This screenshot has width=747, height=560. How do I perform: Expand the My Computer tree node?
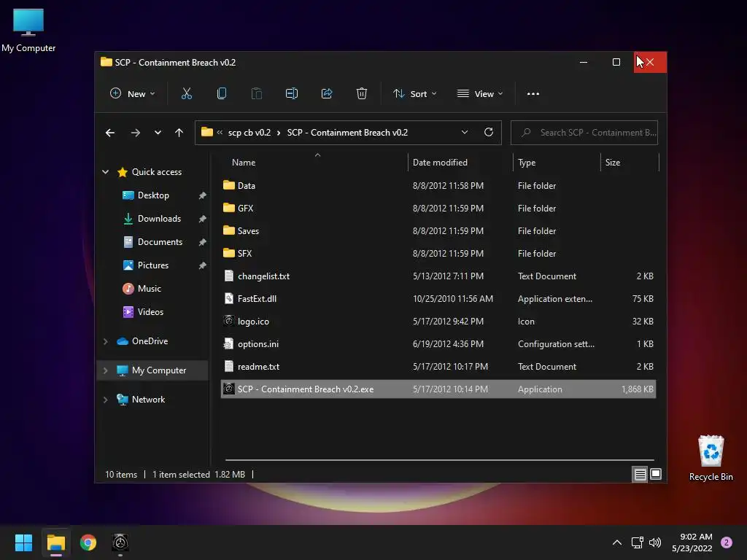click(x=105, y=370)
